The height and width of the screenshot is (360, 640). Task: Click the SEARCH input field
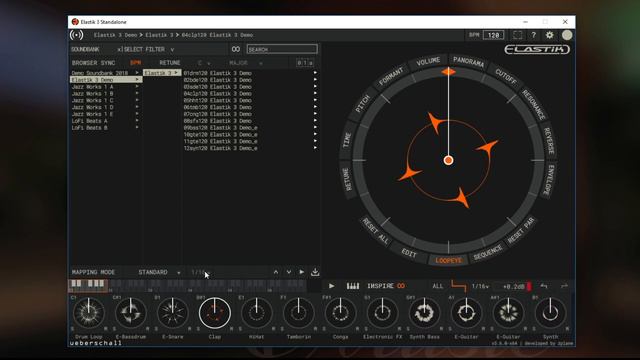282,49
